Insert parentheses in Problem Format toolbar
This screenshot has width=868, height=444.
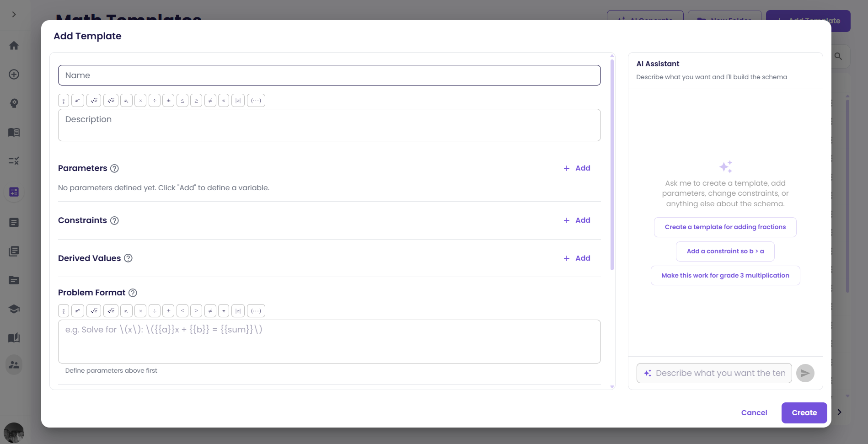coord(256,311)
